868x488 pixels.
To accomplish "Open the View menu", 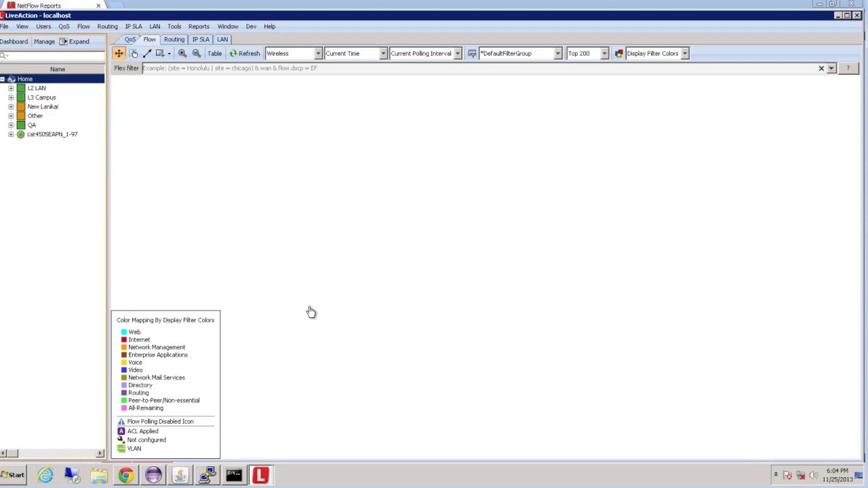I will pyautogui.click(x=22, y=26).
